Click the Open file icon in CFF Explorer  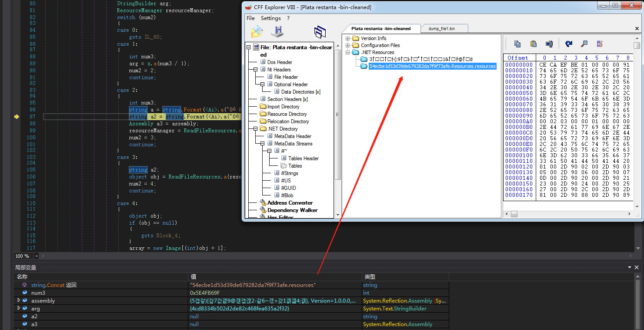[x=257, y=32]
